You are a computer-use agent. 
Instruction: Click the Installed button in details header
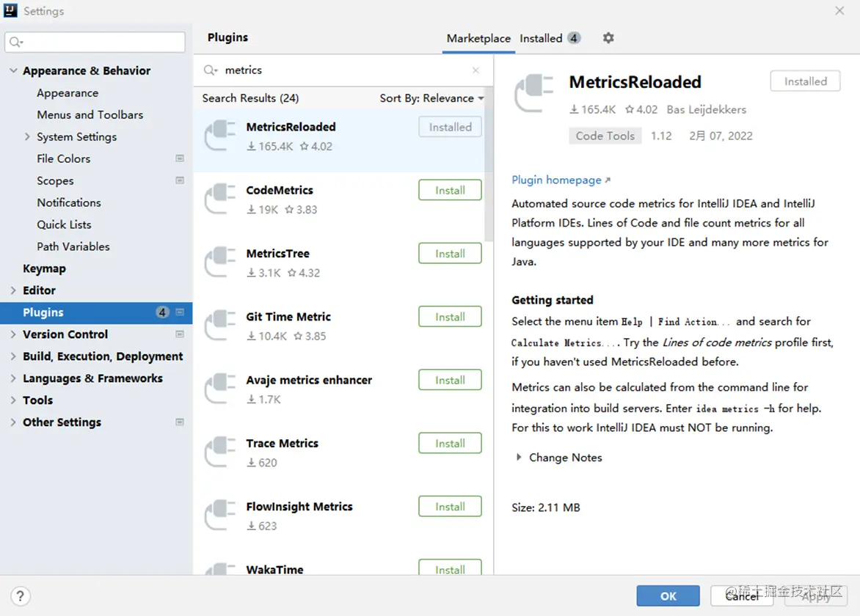805,81
